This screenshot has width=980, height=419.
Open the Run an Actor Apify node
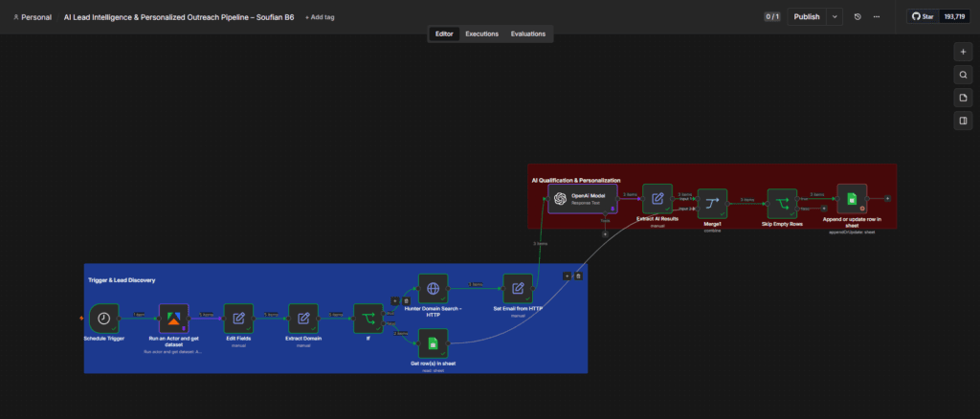point(174,319)
